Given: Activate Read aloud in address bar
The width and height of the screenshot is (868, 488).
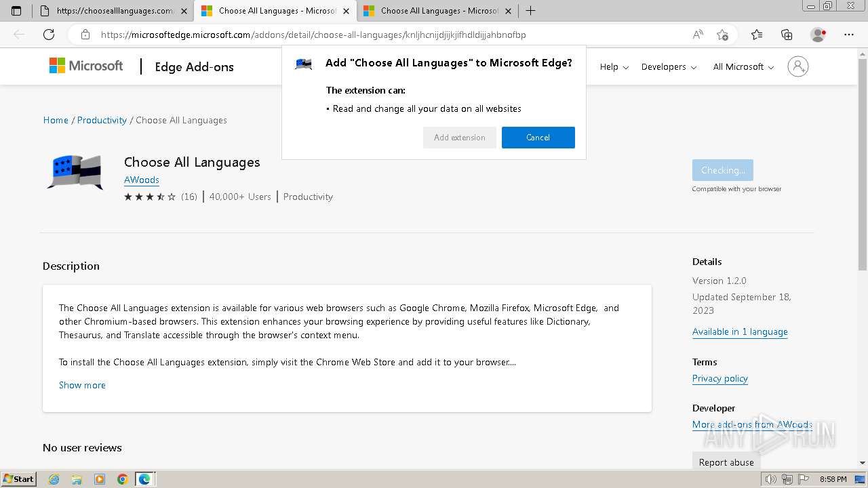Looking at the screenshot, I should 698,35.
